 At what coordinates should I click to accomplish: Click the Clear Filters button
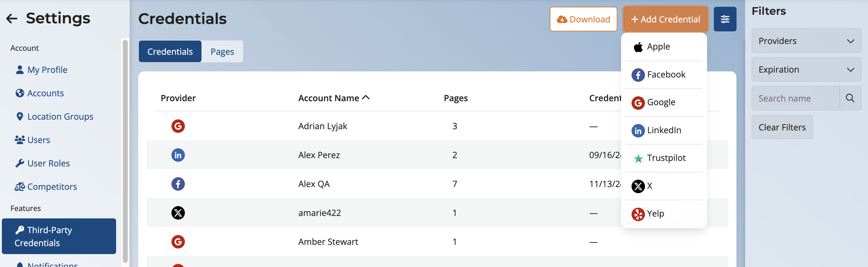(x=782, y=127)
